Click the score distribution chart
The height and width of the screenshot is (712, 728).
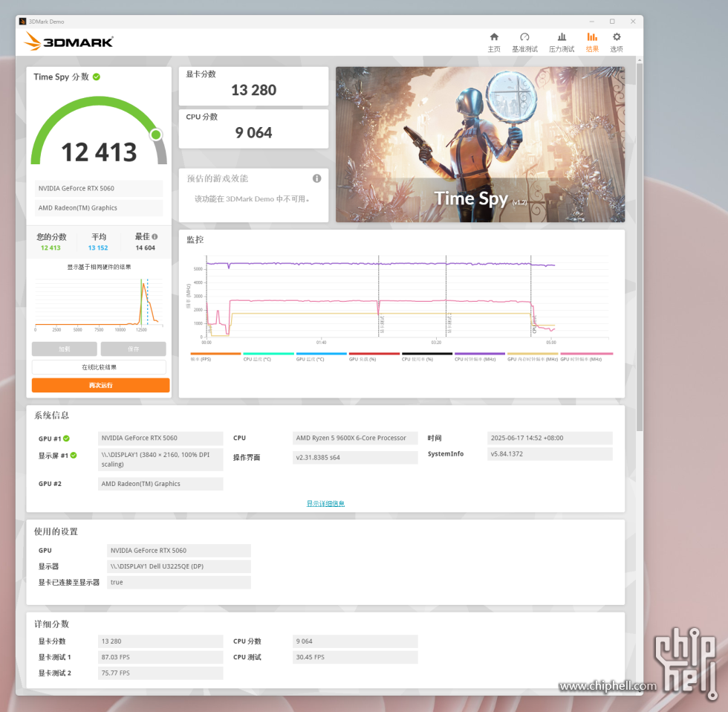point(99,304)
